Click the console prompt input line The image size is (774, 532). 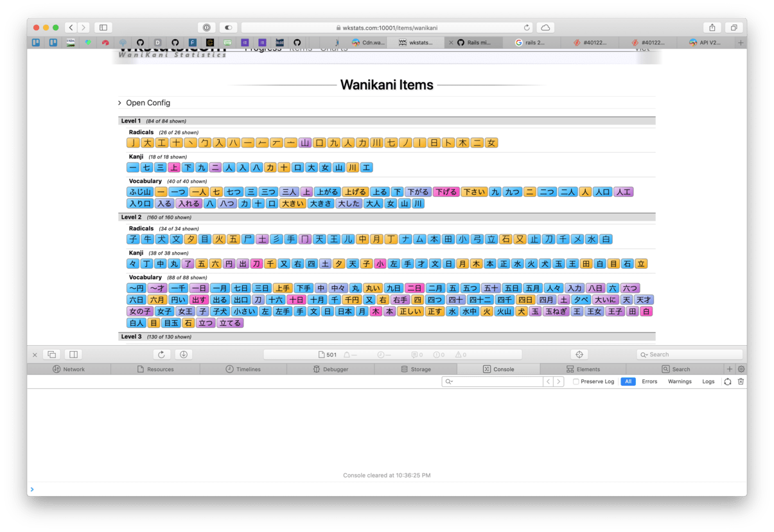[387, 489]
